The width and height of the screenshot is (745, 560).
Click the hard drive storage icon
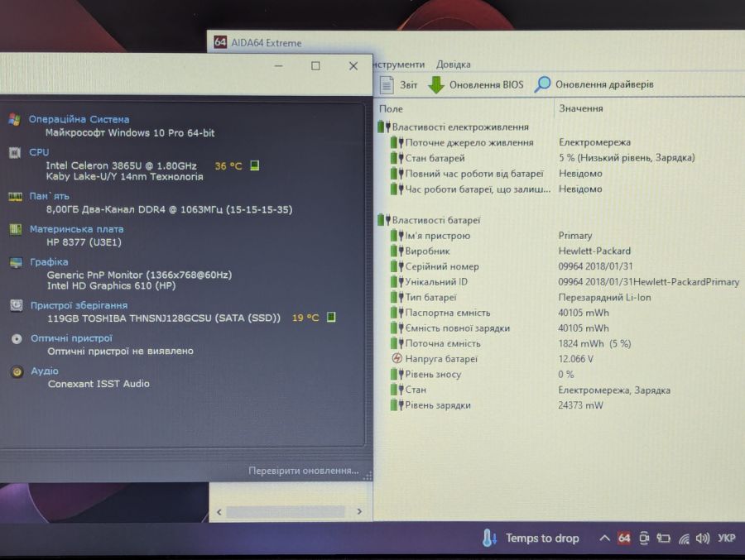pyautogui.click(x=17, y=305)
